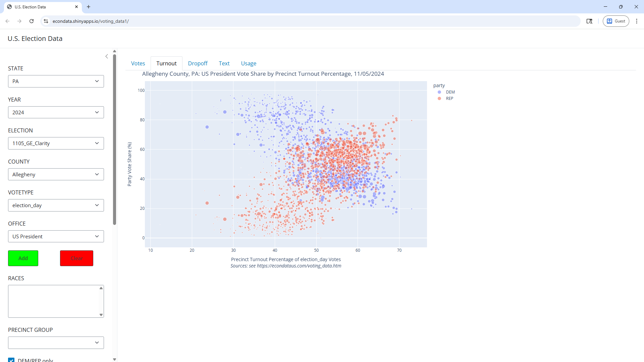Open the Guest profile button
Image resolution: width=644 pixels, height=362 pixels.
tap(616, 21)
